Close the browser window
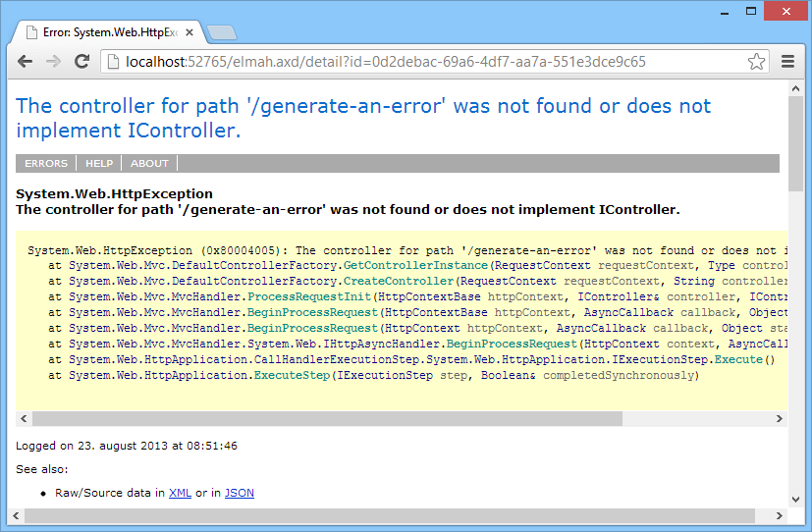The height and width of the screenshot is (532, 812). tap(786, 11)
